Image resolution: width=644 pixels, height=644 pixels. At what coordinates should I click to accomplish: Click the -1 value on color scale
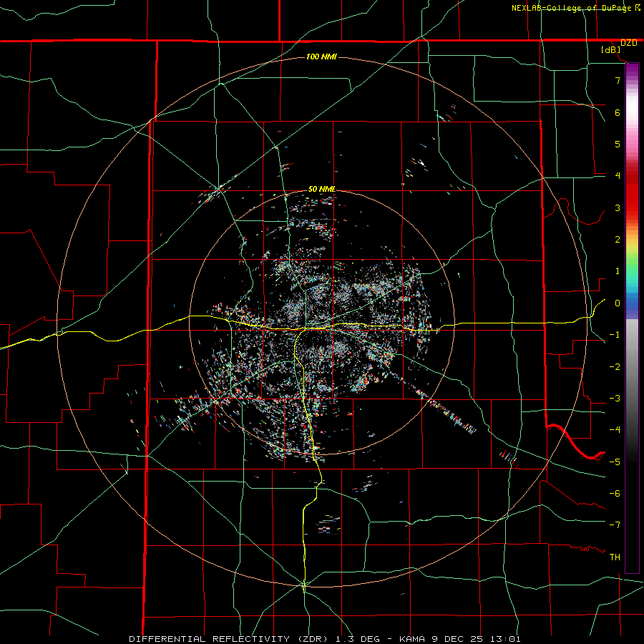tap(615, 335)
